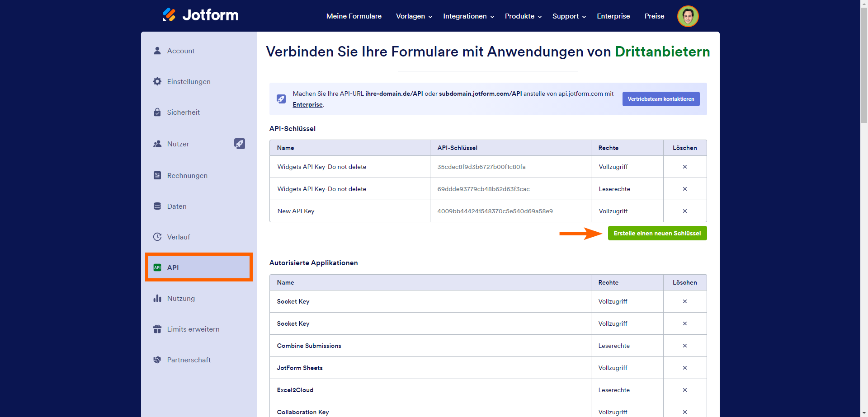Open the underlined Enterprise link
This screenshot has height=417, width=868.
tap(307, 104)
